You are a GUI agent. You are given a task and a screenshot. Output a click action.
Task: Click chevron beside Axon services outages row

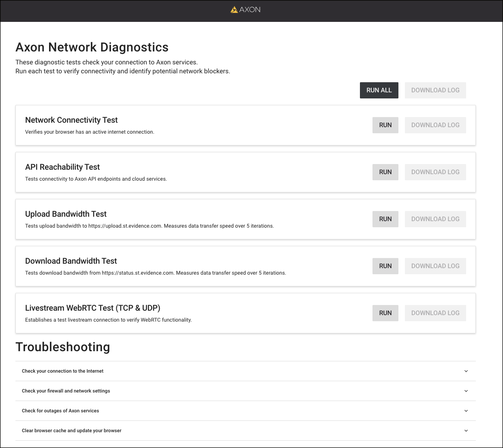tap(466, 411)
